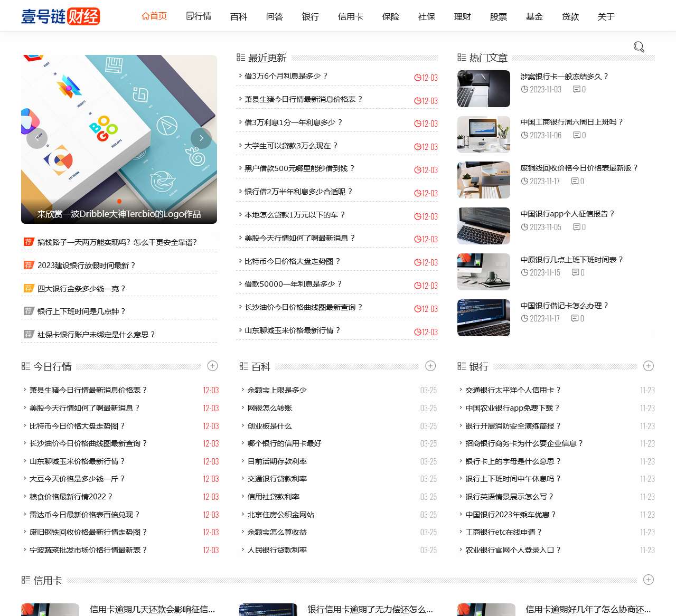Click clock icon under 中国银行app个人征信报告
This screenshot has height=616, width=676.
(524, 227)
